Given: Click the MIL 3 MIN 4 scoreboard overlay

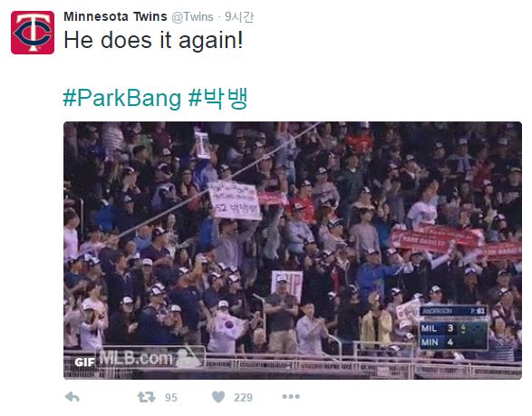Looking at the screenshot, I should coord(454,328).
